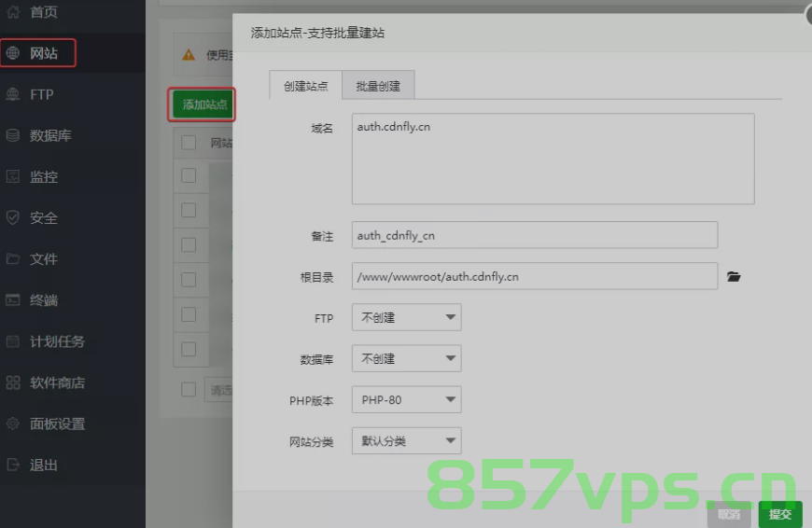The image size is (812, 528).
Task: Click the folder browse icon next to 根目录
Action: coord(734,276)
